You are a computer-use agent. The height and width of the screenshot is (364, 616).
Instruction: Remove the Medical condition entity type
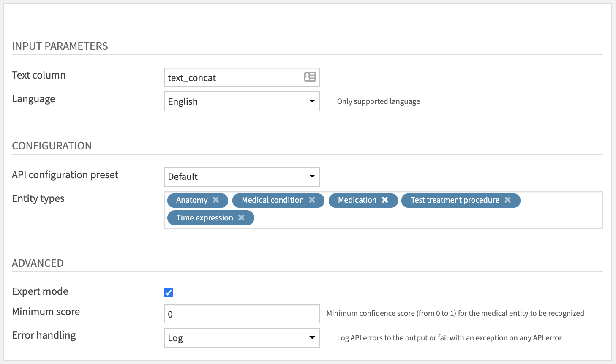pyautogui.click(x=313, y=200)
